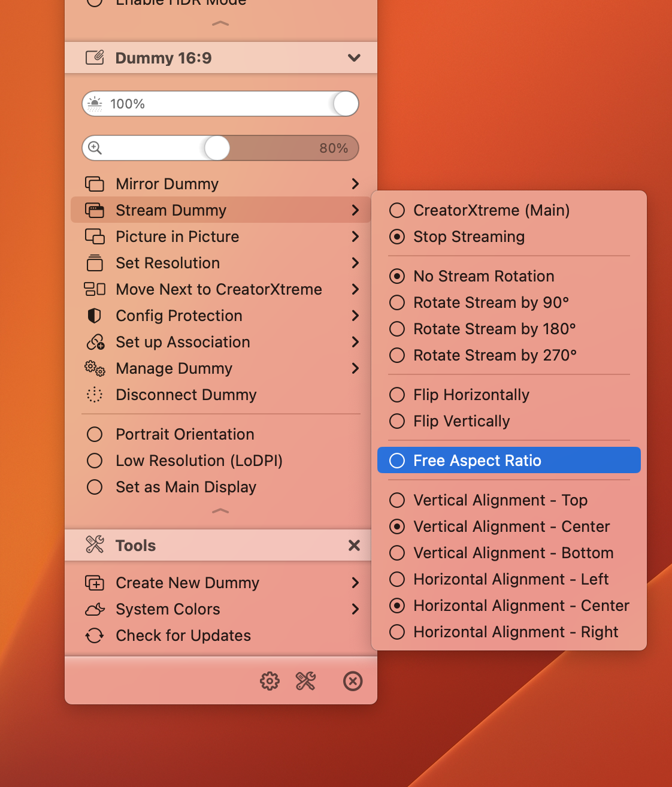
Task: Click the magnifier icon on the zoom slider
Action: tap(96, 148)
